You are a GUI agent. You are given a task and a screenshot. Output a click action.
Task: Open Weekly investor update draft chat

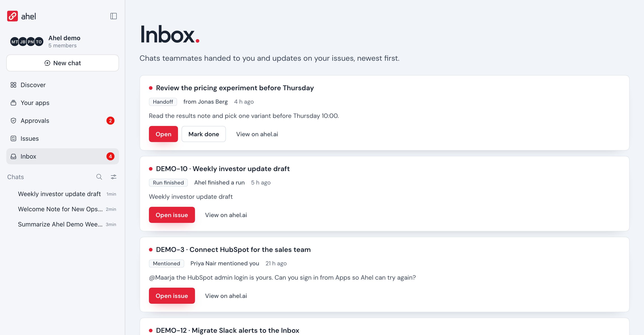point(63,194)
